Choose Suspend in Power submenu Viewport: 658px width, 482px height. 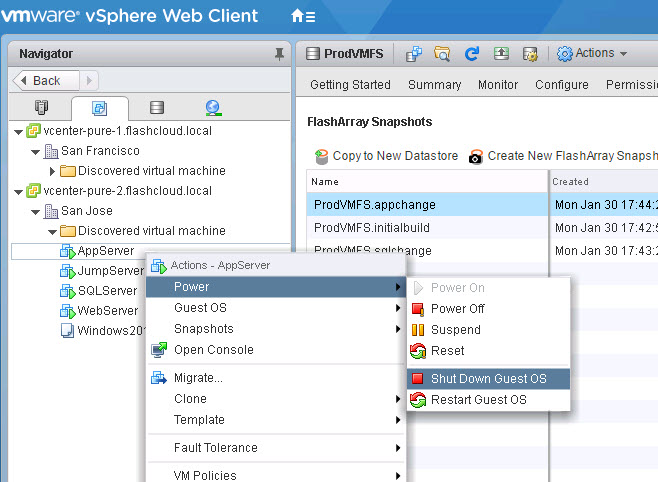click(488, 330)
